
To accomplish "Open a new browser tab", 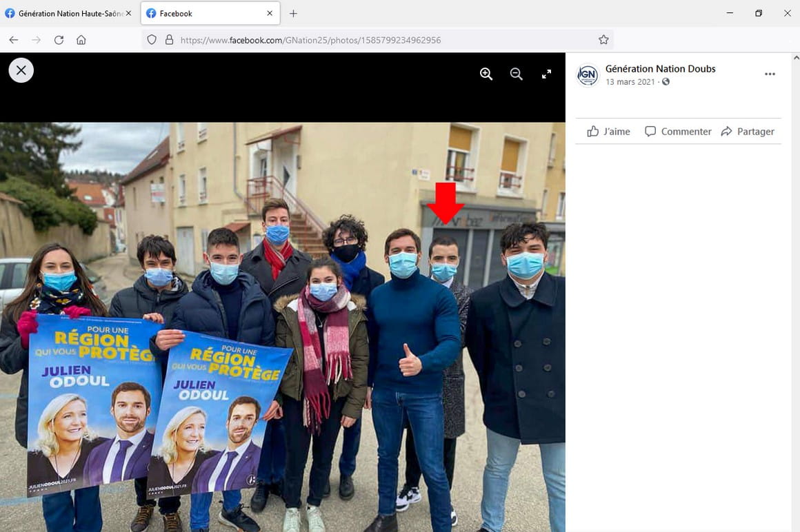I will (x=293, y=14).
